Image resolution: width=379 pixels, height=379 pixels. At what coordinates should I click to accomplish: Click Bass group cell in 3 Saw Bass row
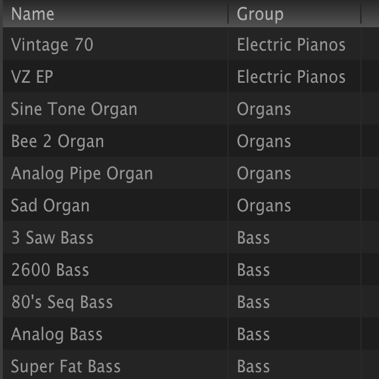pos(253,238)
